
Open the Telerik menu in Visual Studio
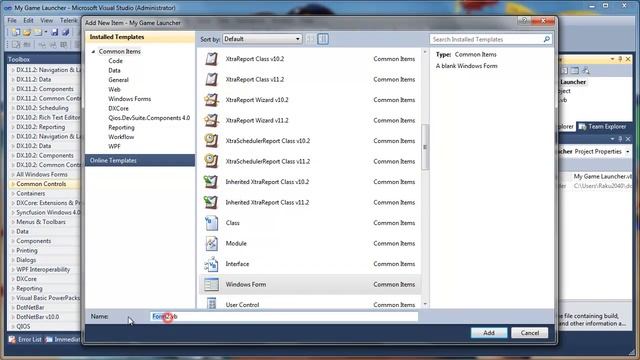point(69,20)
